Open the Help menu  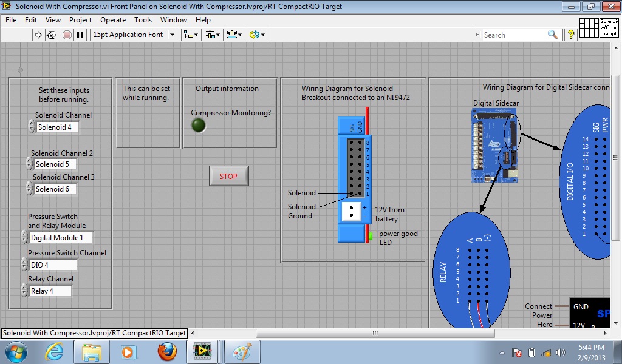point(203,20)
